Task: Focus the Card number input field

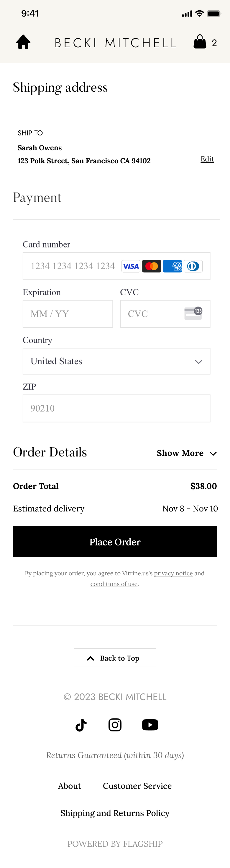Action: coord(116,266)
